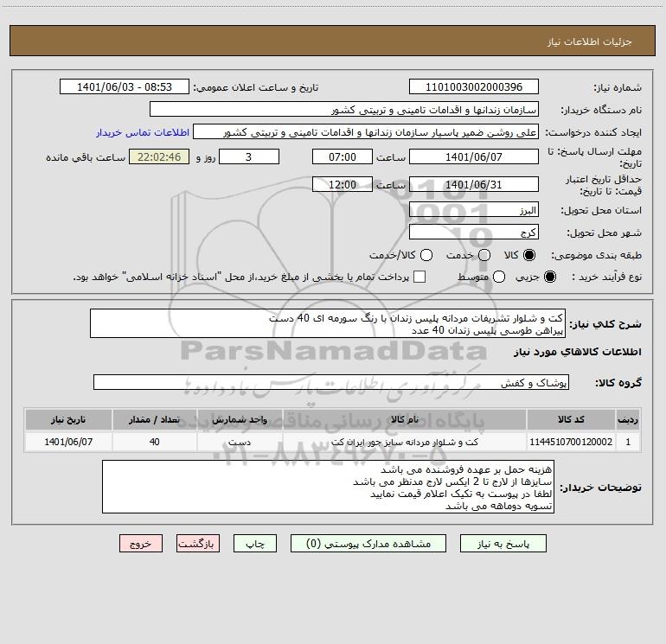The width and height of the screenshot is (666, 644).
Task: Select the کالا/خدمت radio option
Action: coord(426,255)
